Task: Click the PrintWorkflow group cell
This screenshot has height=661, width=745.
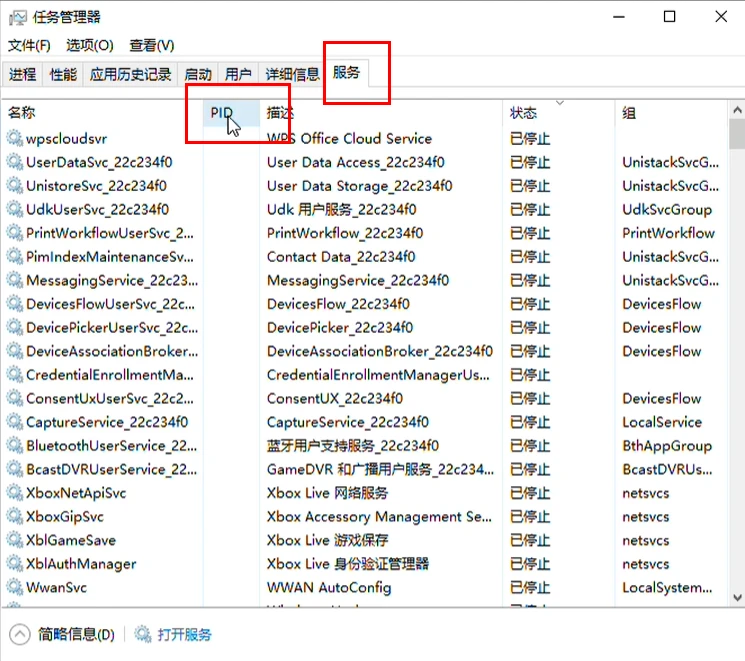Action: (668, 233)
